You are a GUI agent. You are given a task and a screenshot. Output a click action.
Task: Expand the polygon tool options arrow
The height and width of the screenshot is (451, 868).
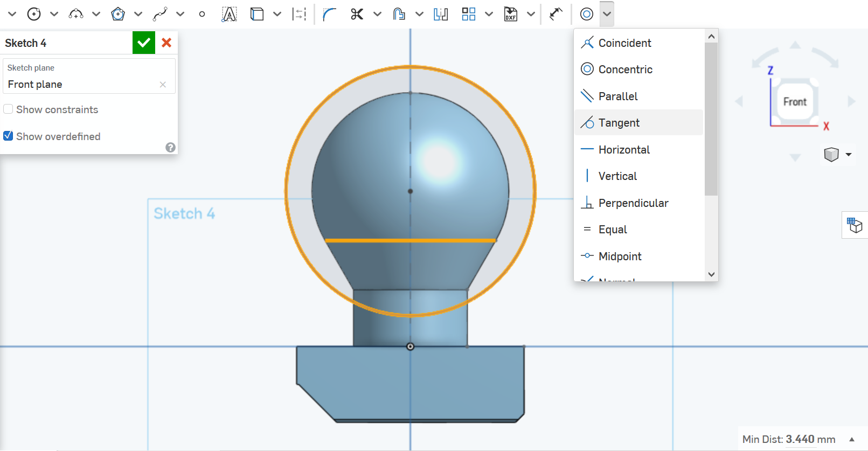coord(138,14)
